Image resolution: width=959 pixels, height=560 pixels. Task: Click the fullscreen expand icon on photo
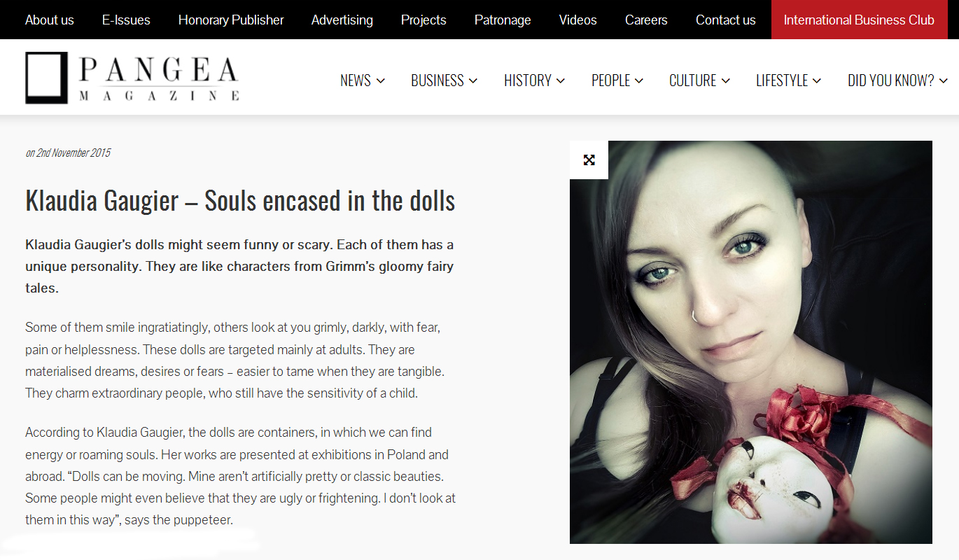tap(589, 160)
